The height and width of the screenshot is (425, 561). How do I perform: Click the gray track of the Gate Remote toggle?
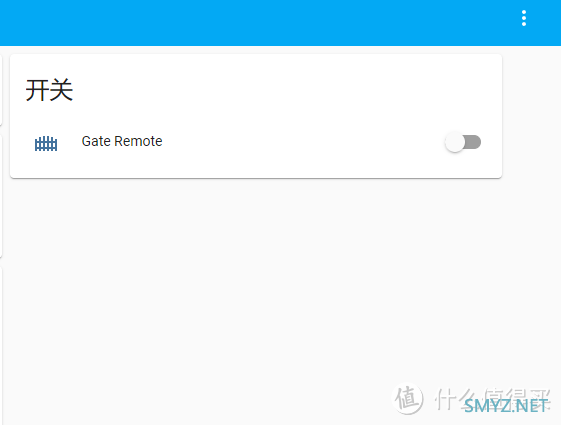click(473, 142)
